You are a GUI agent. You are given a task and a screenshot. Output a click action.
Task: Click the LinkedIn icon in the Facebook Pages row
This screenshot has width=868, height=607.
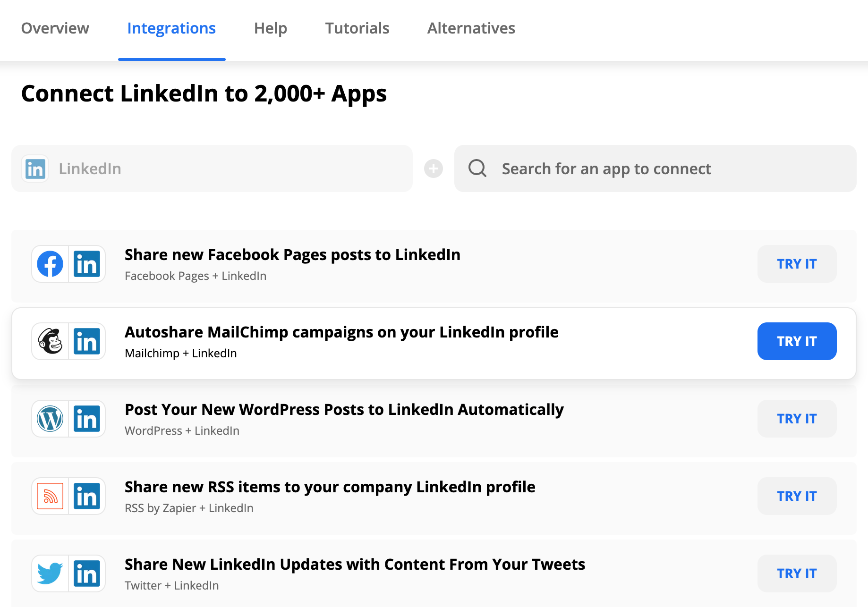(x=87, y=264)
